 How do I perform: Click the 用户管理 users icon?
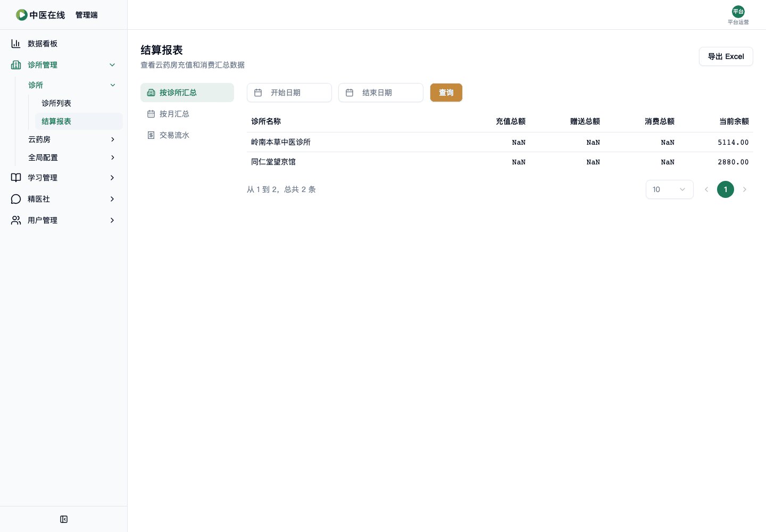pyautogui.click(x=16, y=220)
